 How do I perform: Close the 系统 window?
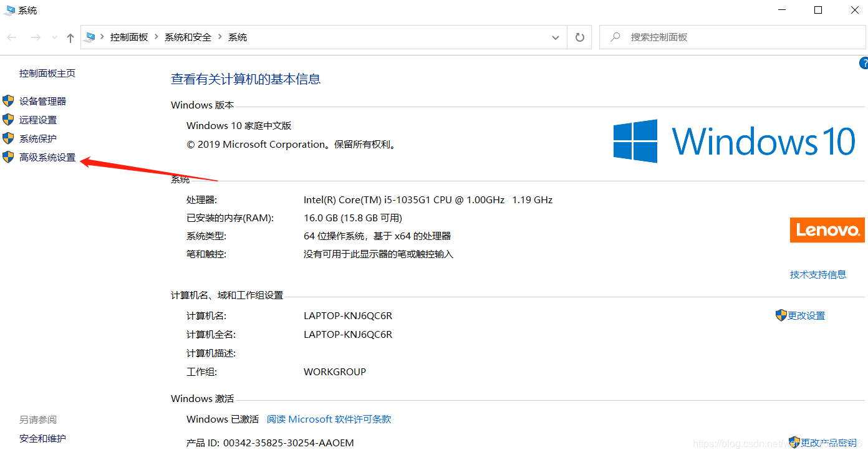pos(854,10)
